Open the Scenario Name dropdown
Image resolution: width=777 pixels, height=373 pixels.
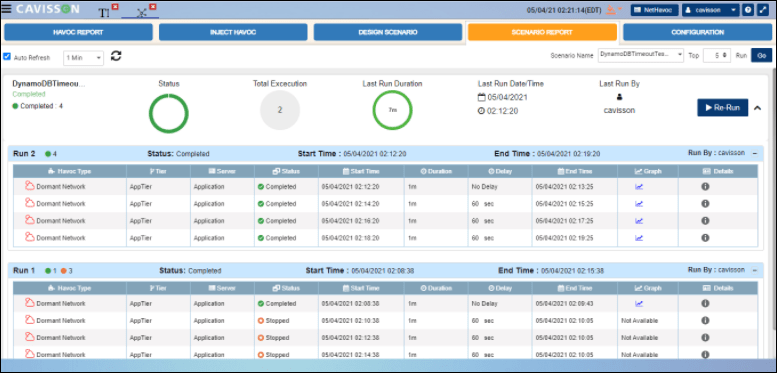(641, 55)
